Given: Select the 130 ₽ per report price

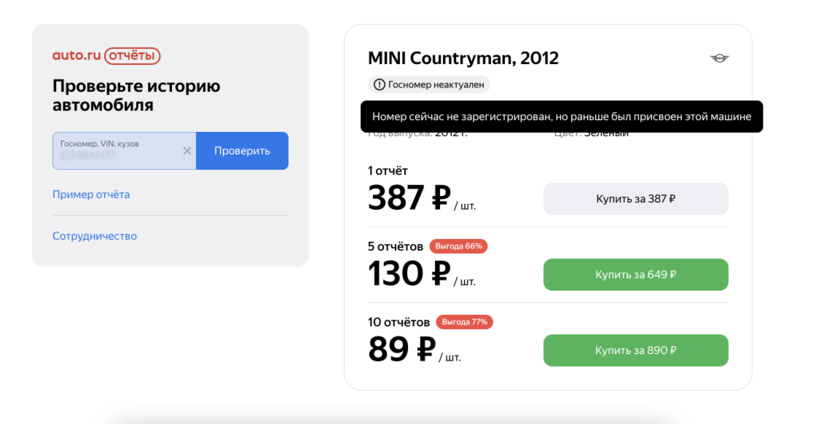Looking at the screenshot, I should pyautogui.click(x=409, y=274).
